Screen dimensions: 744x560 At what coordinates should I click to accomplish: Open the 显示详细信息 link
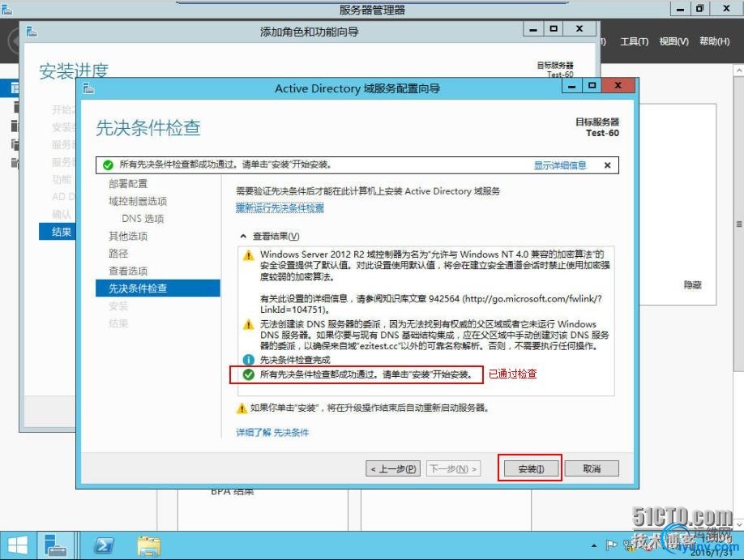[560, 165]
